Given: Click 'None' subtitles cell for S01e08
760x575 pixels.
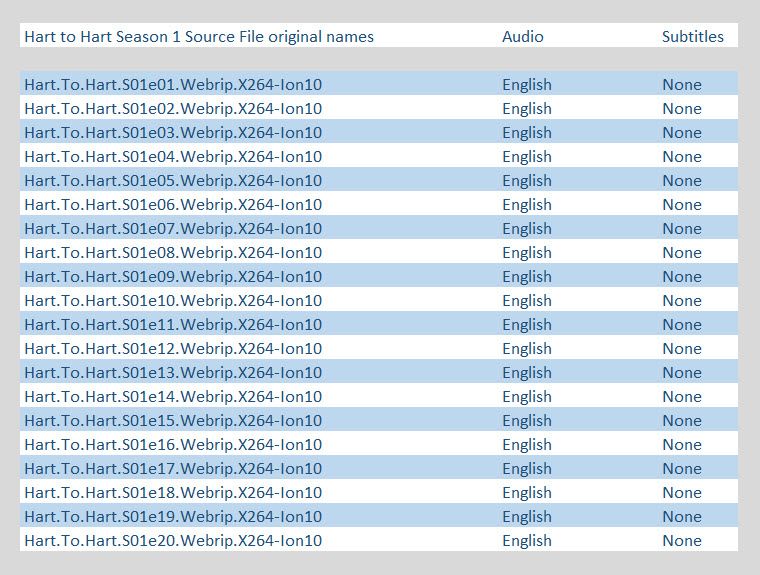Looking at the screenshot, I should coord(682,253).
